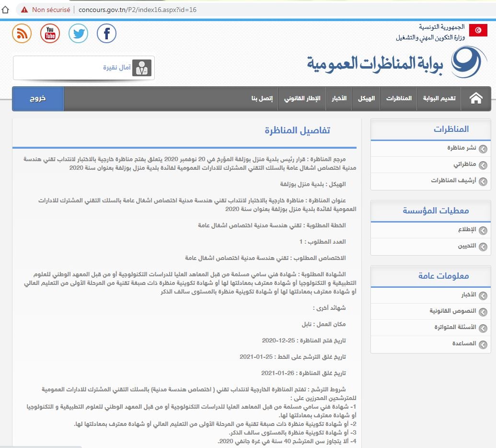The image size is (496, 448).
Task: Click the browser address bar URL
Action: [137, 10]
